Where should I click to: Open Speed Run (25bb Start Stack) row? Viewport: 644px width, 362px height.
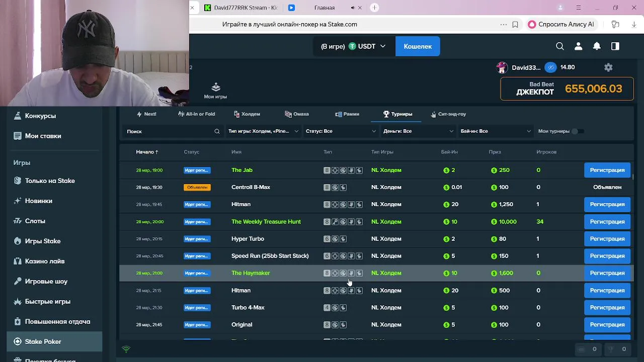pos(376,256)
